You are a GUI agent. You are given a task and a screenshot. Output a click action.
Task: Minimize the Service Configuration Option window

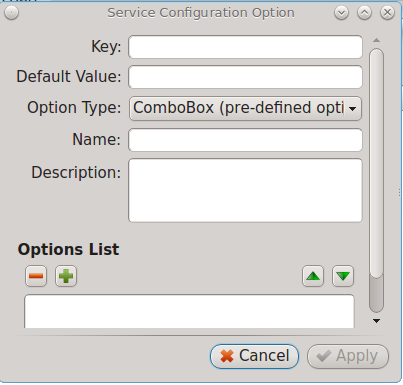click(x=341, y=13)
